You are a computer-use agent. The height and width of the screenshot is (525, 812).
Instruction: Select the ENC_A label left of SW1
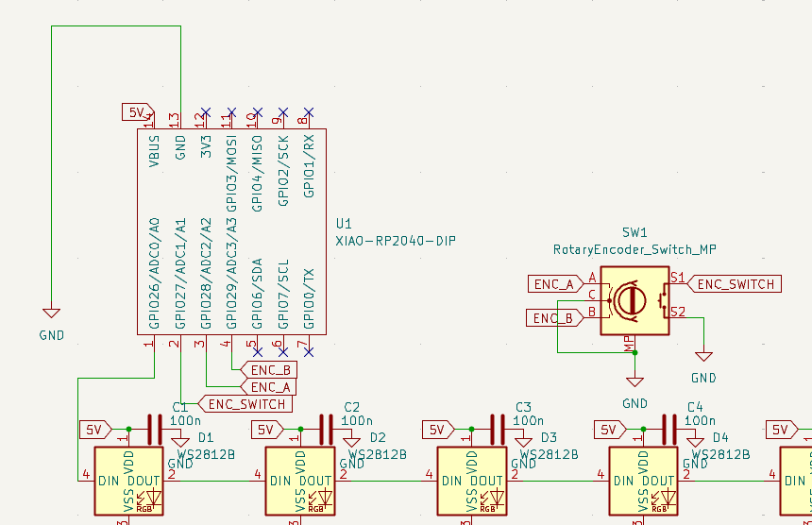click(554, 283)
